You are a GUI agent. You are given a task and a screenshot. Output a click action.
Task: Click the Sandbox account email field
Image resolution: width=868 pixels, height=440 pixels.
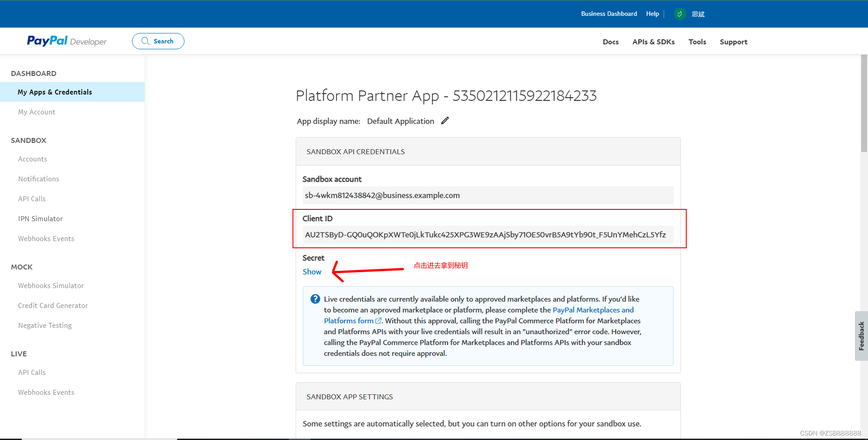click(x=488, y=195)
